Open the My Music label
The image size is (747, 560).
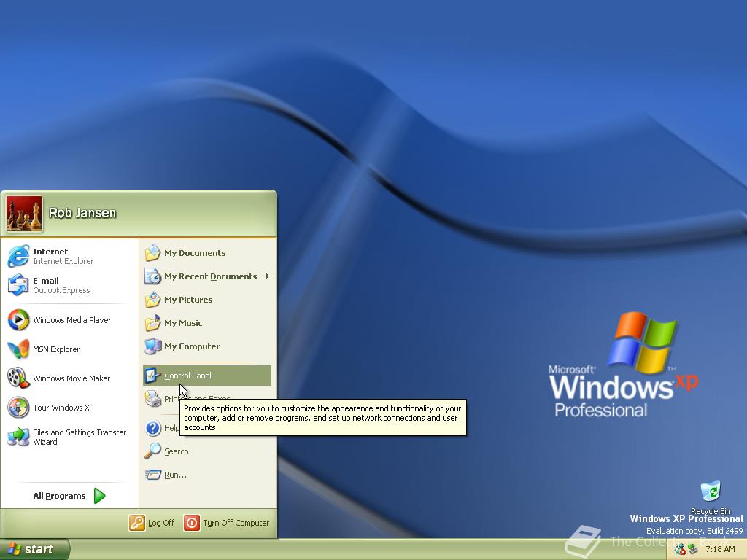tap(183, 323)
